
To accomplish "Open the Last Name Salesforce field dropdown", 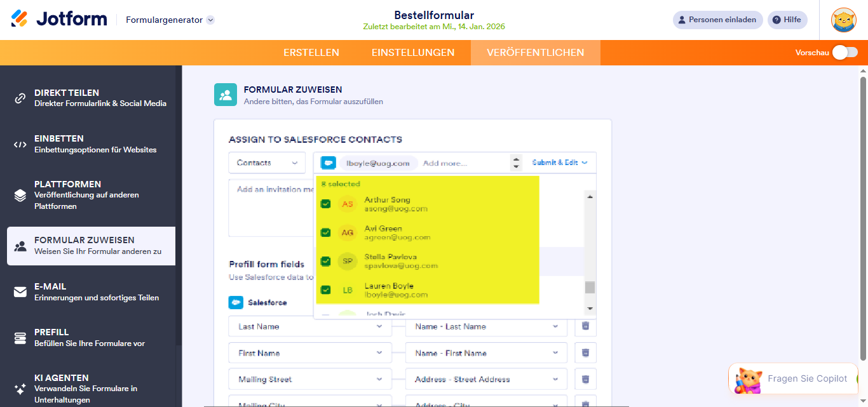I will point(310,326).
